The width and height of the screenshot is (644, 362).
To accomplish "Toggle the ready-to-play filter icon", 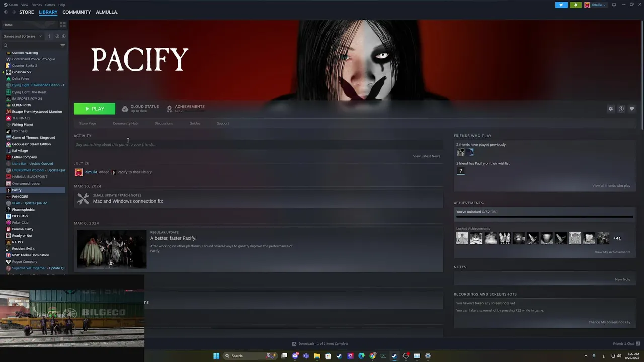I will 64,36.
